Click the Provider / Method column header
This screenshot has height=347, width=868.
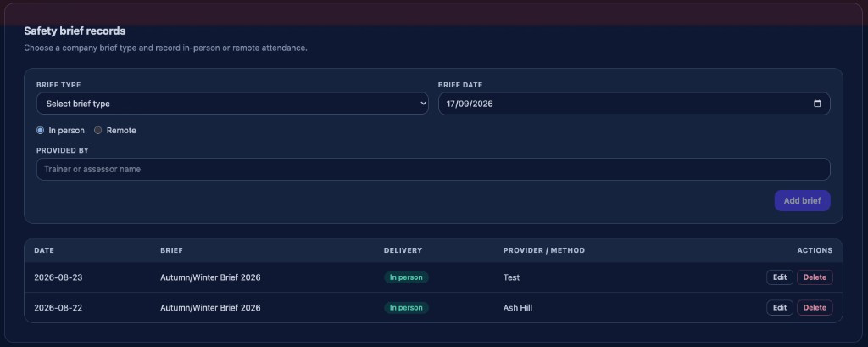coord(543,250)
